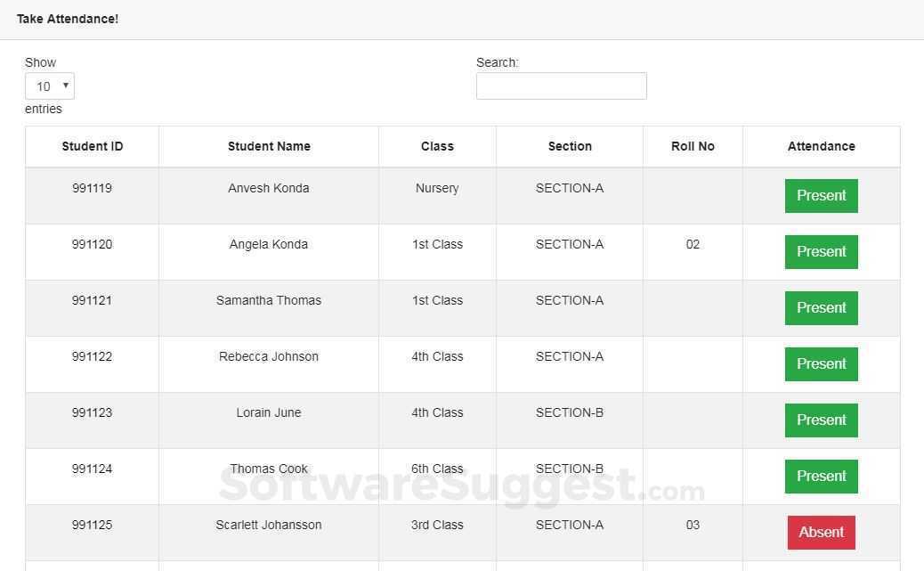Toggle Absent button for Scarlett Johansson
Screen dimensions: 924x571
821,532
